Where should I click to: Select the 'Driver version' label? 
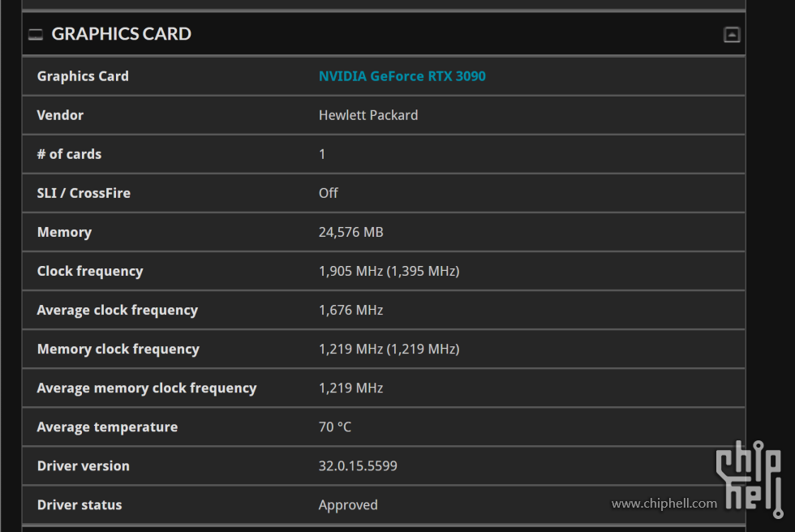pyautogui.click(x=83, y=466)
